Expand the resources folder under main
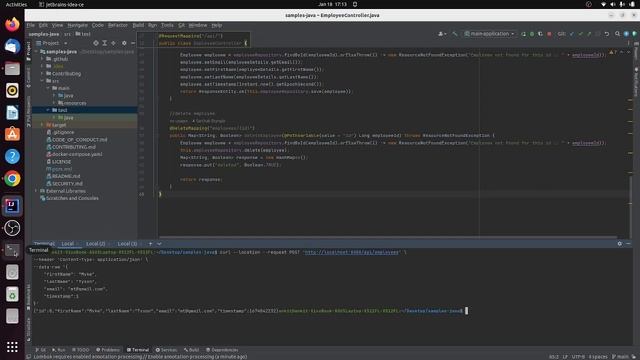 click(x=54, y=103)
